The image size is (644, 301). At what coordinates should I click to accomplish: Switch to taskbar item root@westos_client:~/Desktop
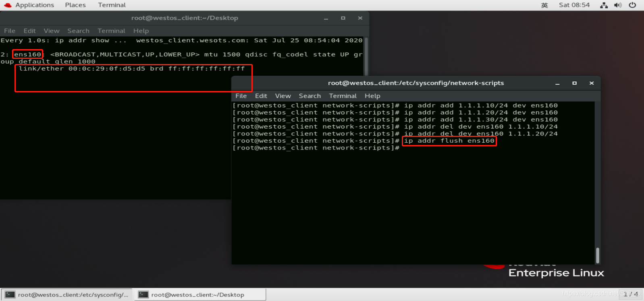click(199, 295)
